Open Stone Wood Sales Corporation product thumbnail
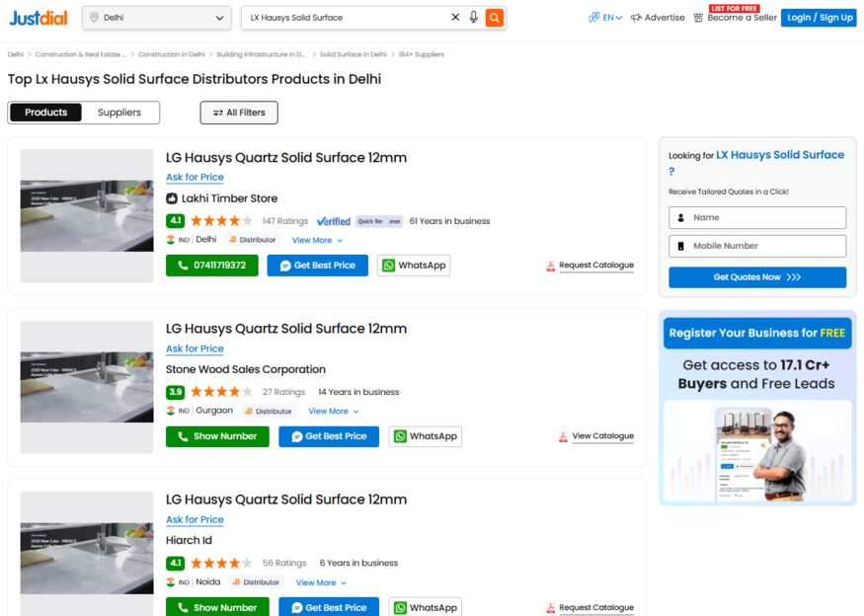 tap(87, 387)
